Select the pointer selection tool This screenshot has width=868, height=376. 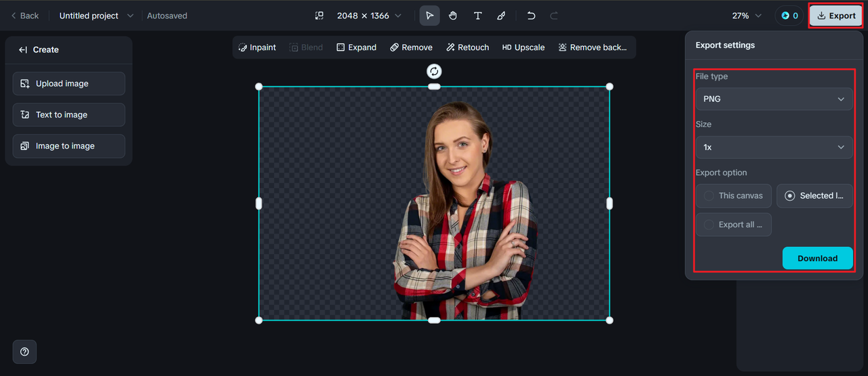[429, 16]
